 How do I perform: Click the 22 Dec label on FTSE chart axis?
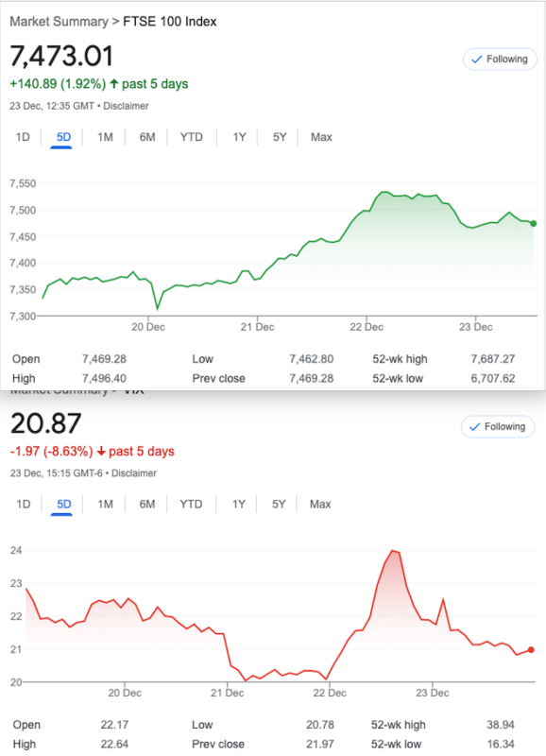click(367, 327)
